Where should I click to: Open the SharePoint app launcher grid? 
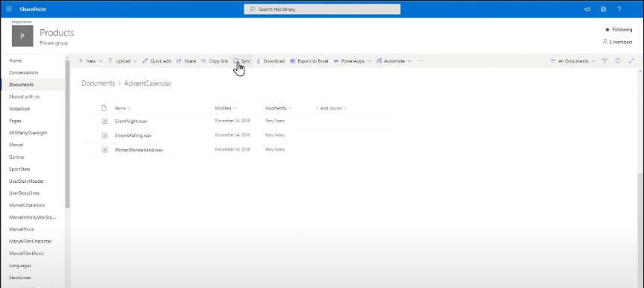click(9, 9)
